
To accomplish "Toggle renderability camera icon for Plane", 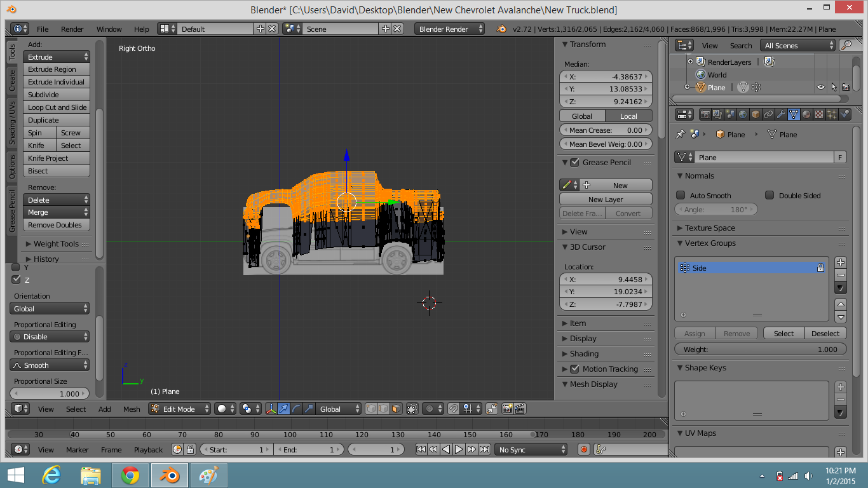I will (x=846, y=87).
